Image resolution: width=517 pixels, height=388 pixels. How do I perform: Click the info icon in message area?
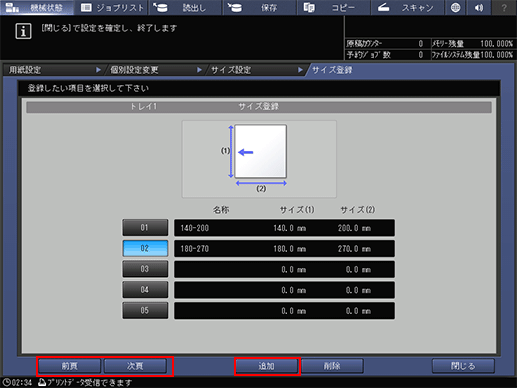click(x=23, y=31)
